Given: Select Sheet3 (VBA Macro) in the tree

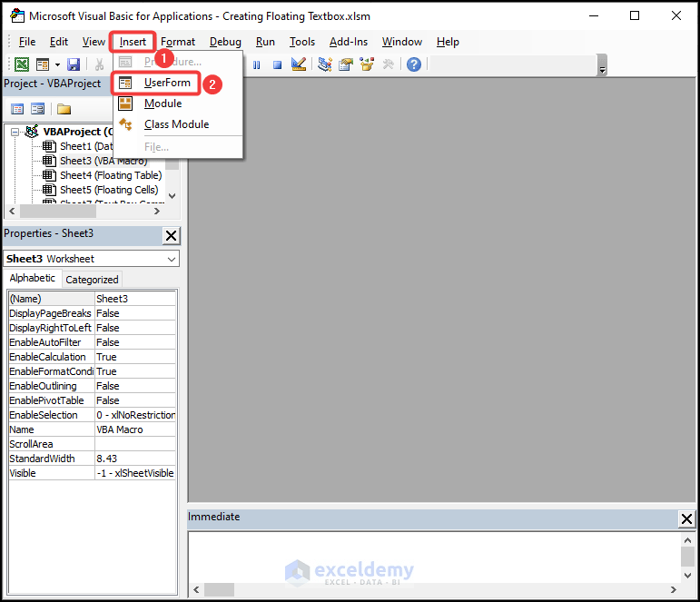Looking at the screenshot, I should (104, 161).
